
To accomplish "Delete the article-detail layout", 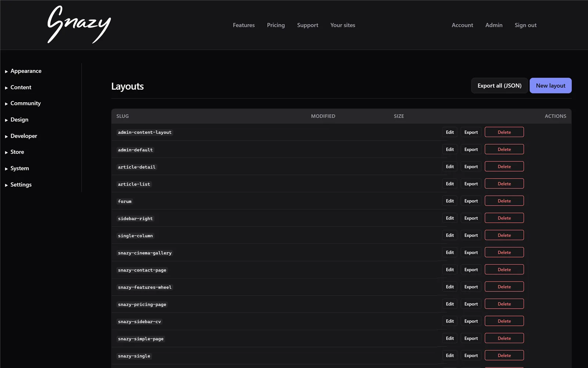I will [x=504, y=166].
